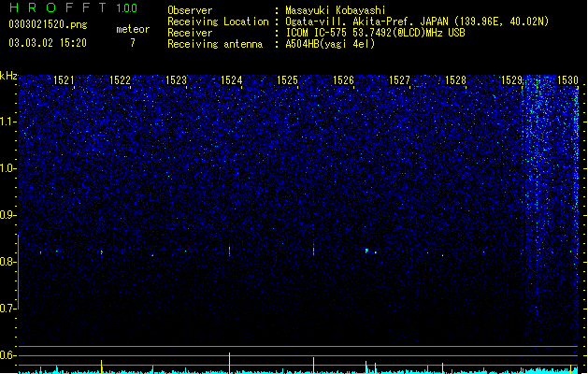Click the bright white echo blob near 1526
Screen dimensions: 588x374
(x=366, y=251)
